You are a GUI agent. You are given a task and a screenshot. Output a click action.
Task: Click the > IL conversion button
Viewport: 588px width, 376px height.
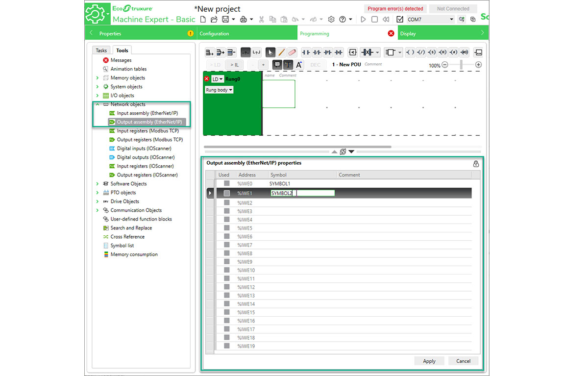tap(234, 65)
